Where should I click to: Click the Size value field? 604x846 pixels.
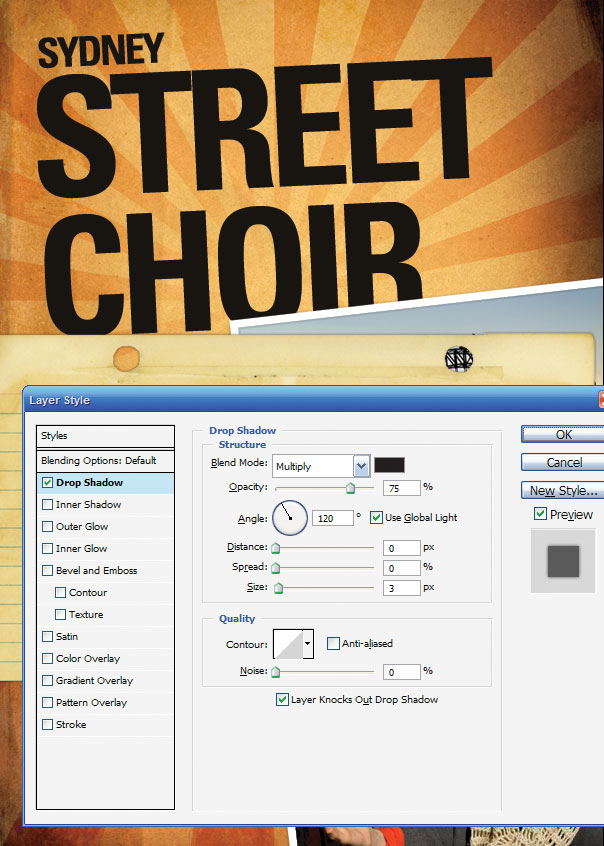[x=402, y=588]
